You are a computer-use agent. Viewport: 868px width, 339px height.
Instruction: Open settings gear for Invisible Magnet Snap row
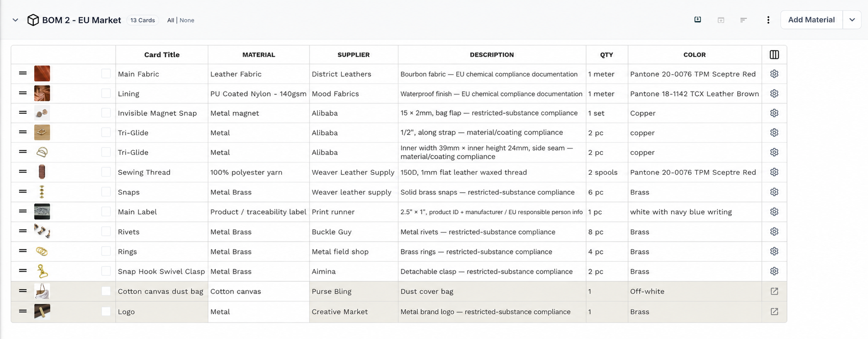coord(774,113)
